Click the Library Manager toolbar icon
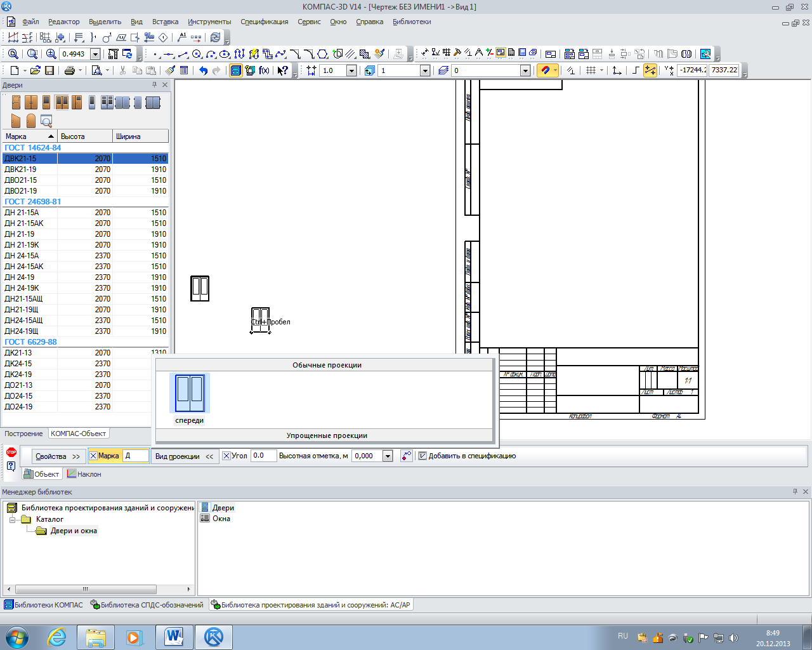 [x=235, y=70]
